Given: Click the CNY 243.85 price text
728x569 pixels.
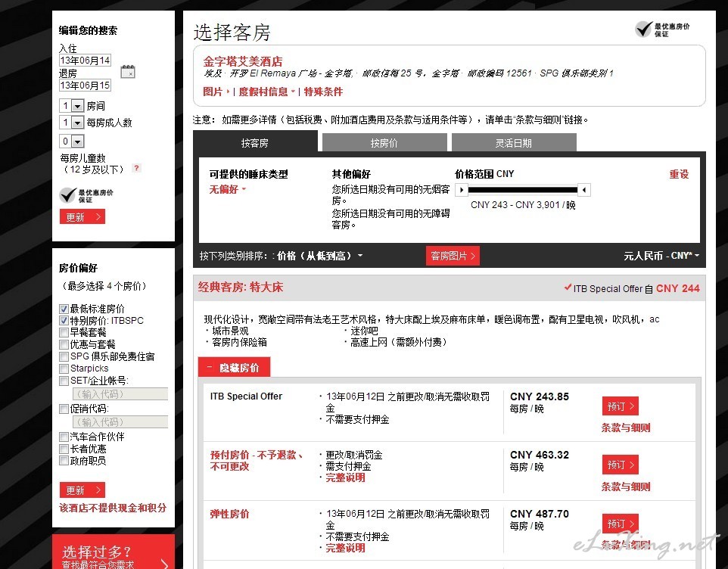Looking at the screenshot, I should tap(540, 396).
